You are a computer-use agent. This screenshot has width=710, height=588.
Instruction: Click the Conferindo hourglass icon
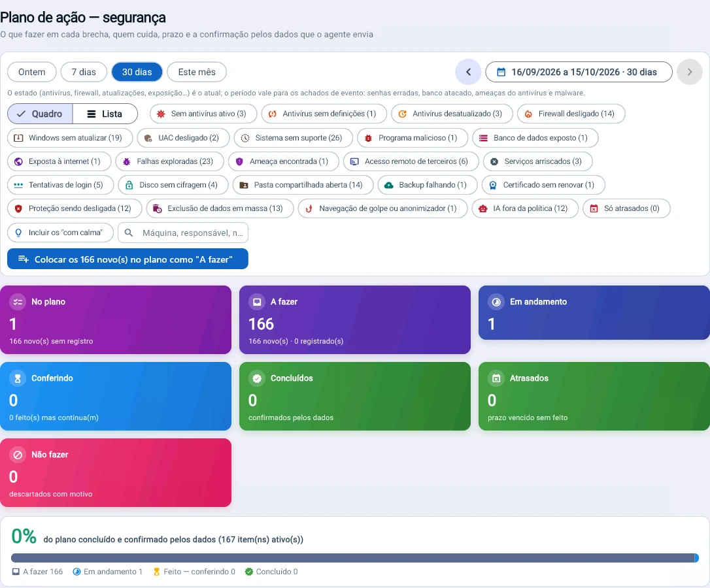click(x=18, y=378)
